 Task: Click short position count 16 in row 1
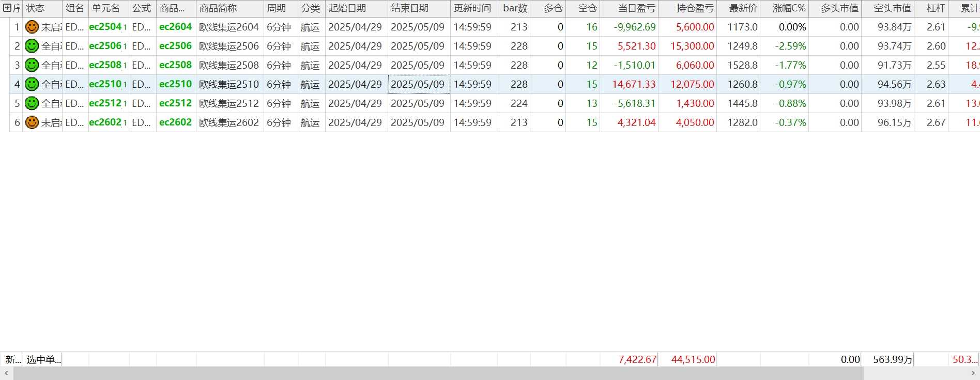[x=592, y=27]
